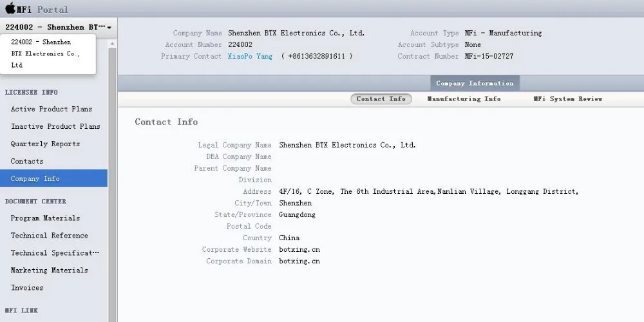The width and height of the screenshot is (644, 322).
Task: Click the sidebar scroll-up arrow
Action: pos(112,44)
